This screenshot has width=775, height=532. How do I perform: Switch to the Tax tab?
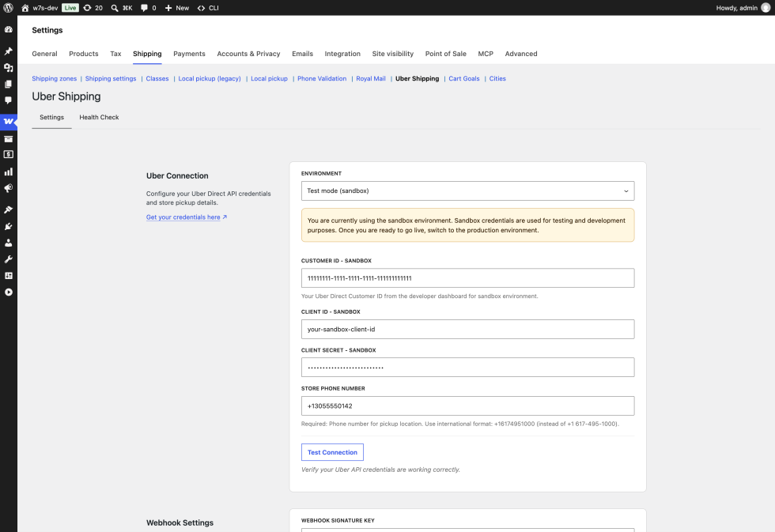[x=115, y=54]
